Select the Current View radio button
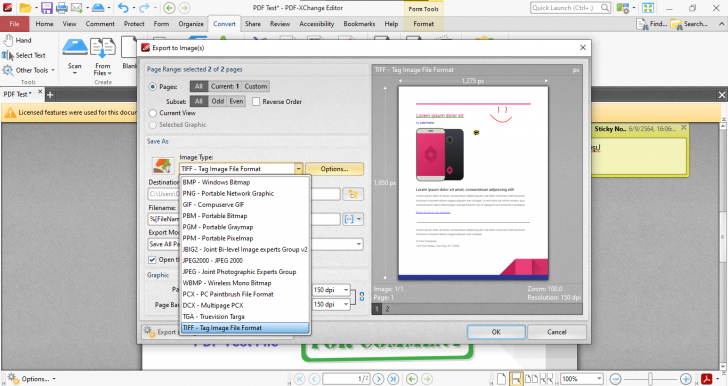Viewport: 728px width, 386px height. pos(152,113)
